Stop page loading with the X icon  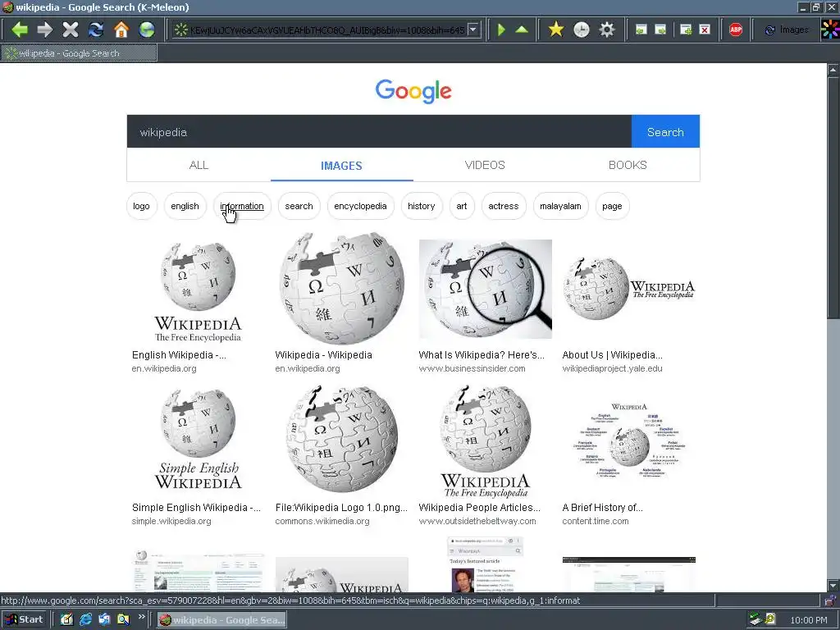click(71, 30)
